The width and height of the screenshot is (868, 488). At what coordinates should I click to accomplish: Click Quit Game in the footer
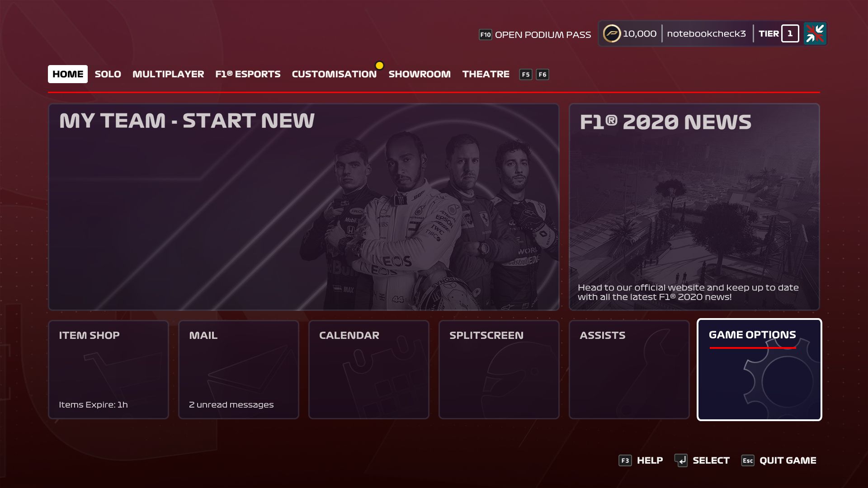point(788,460)
